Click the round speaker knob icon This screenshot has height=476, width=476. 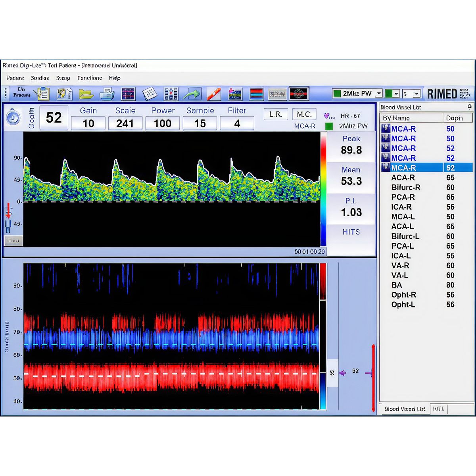[13, 118]
